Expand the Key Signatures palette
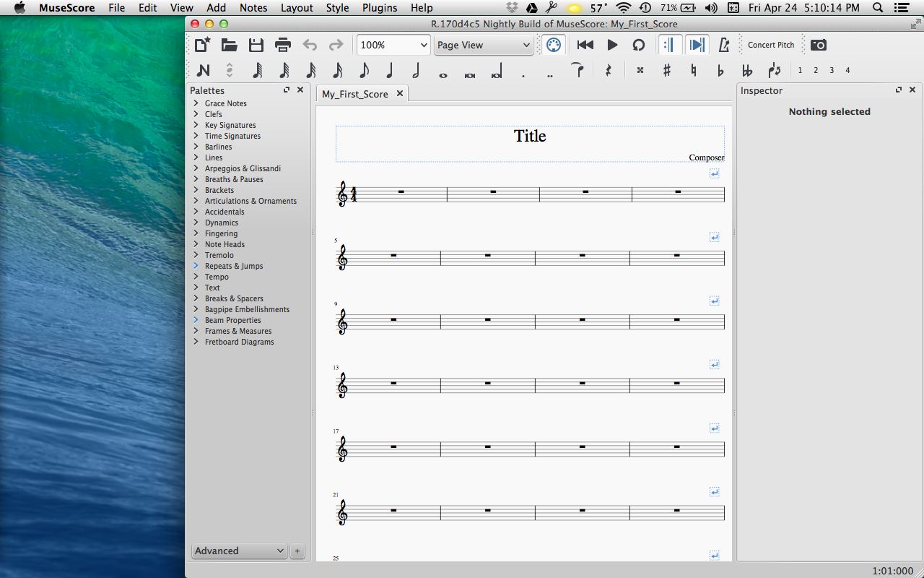The width and height of the screenshot is (924, 578). pos(196,125)
